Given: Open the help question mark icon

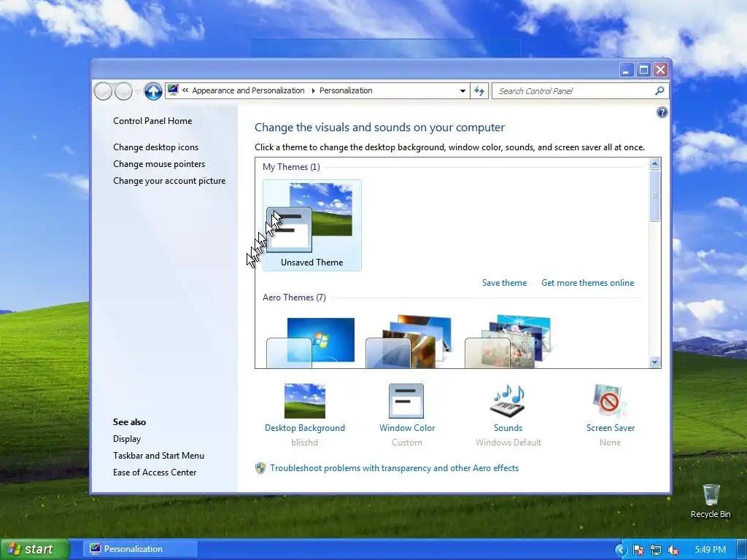Looking at the screenshot, I should 662,112.
